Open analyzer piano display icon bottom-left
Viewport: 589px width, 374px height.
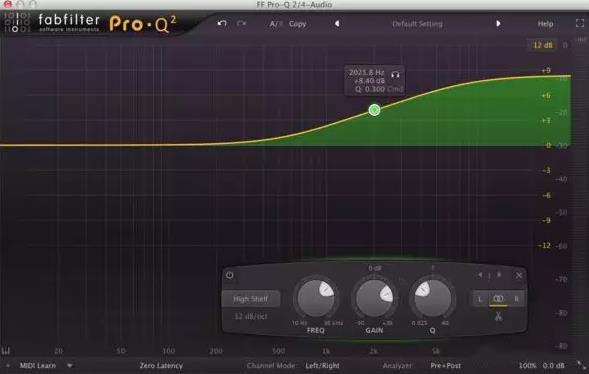click(x=6, y=351)
